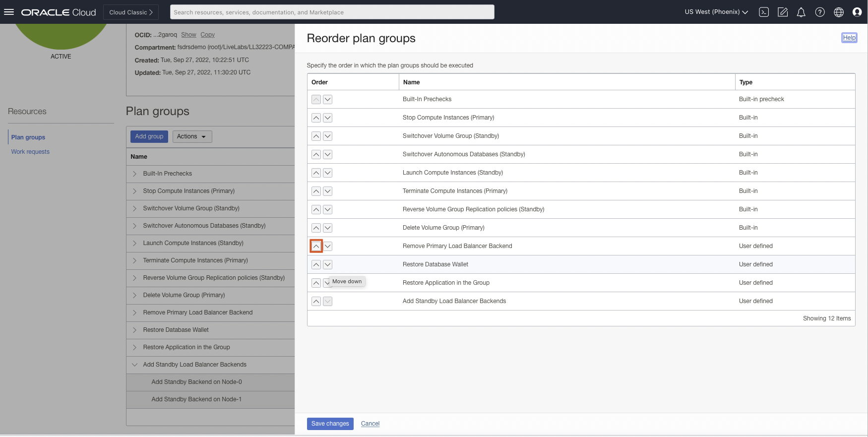This screenshot has height=437, width=868.
Task: Expand the Built-In Prechecks plan group
Action: click(x=134, y=174)
